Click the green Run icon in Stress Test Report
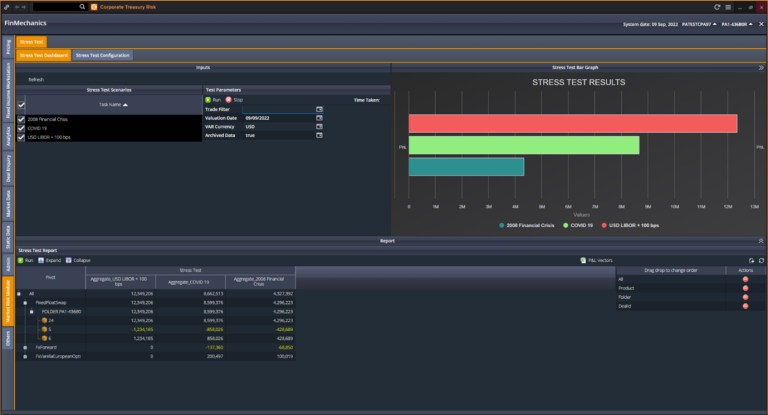This screenshot has width=768, height=415. coord(21,260)
